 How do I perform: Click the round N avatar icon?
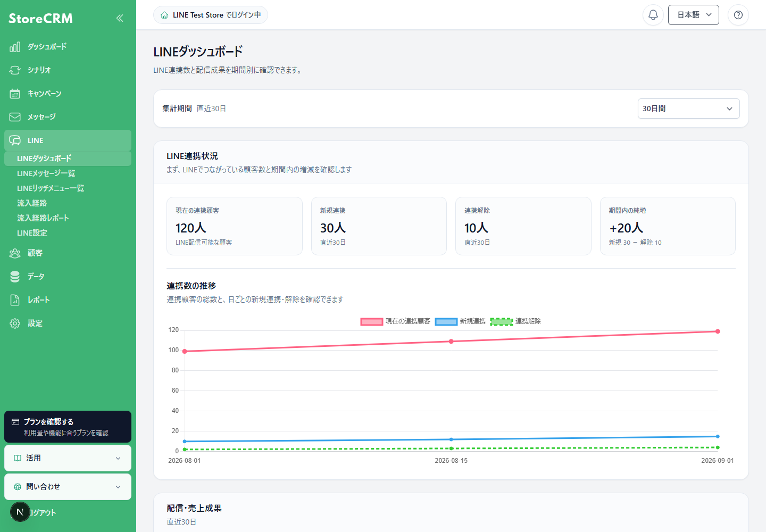point(20,512)
